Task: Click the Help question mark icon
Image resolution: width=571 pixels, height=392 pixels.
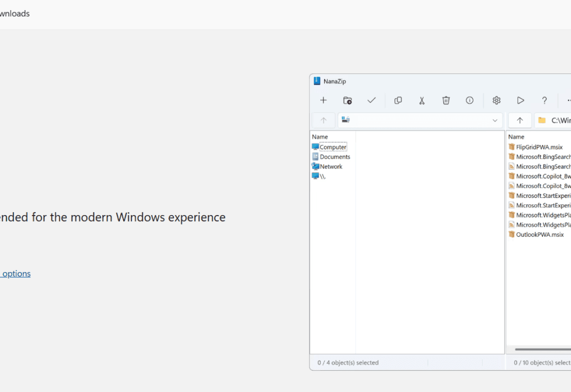Action: [x=544, y=100]
